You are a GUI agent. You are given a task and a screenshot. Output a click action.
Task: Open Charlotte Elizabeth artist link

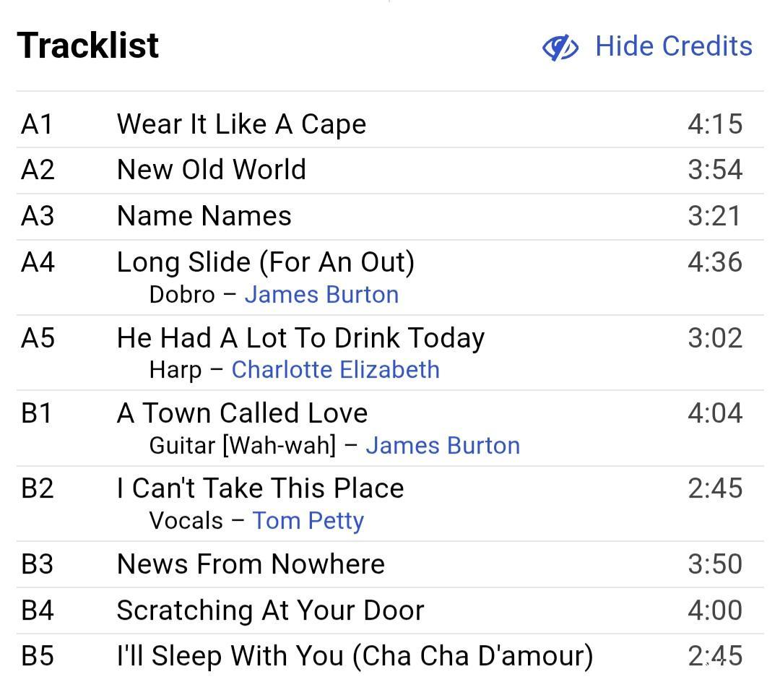click(x=335, y=370)
